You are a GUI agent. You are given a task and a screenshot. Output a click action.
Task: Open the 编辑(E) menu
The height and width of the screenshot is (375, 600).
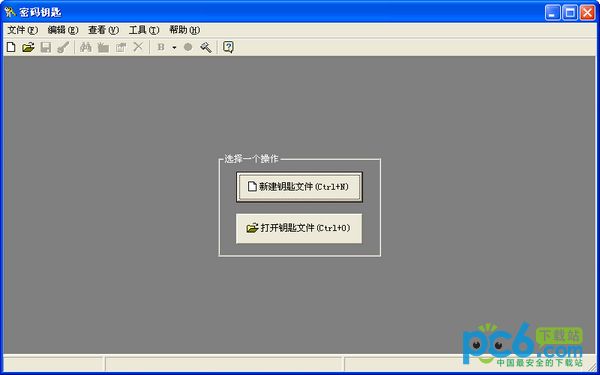point(63,30)
